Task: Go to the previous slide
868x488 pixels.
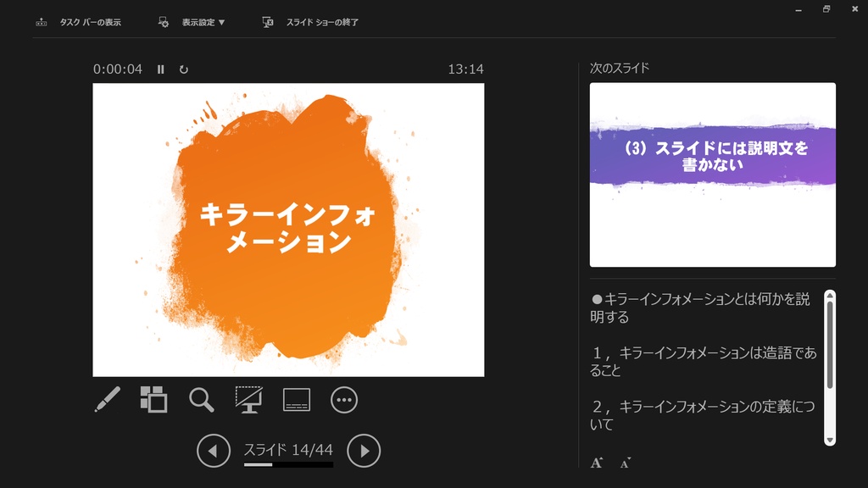Action: click(214, 451)
